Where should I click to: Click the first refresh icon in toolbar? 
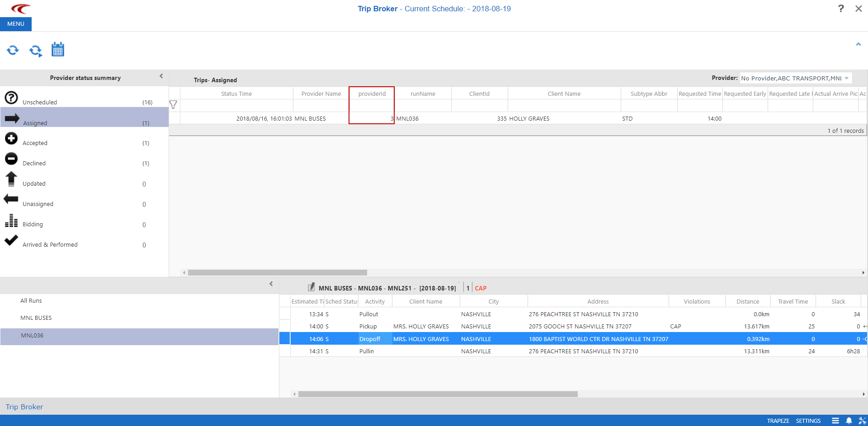pos(13,50)
